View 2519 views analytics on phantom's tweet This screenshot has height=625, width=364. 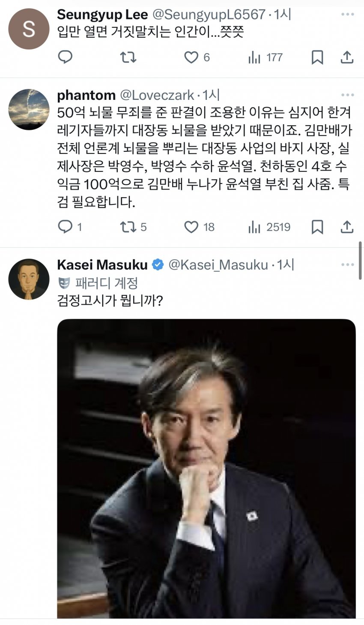(x=254, y=227)
